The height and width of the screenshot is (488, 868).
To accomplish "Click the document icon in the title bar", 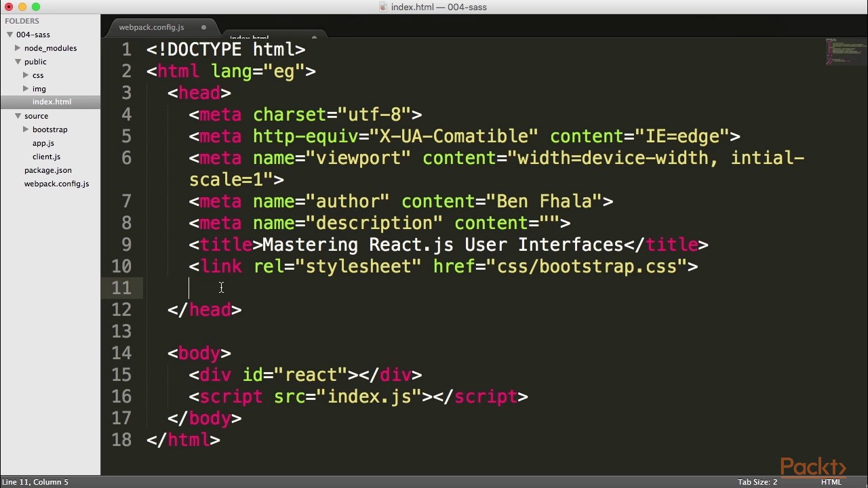I will pos(384,7).
